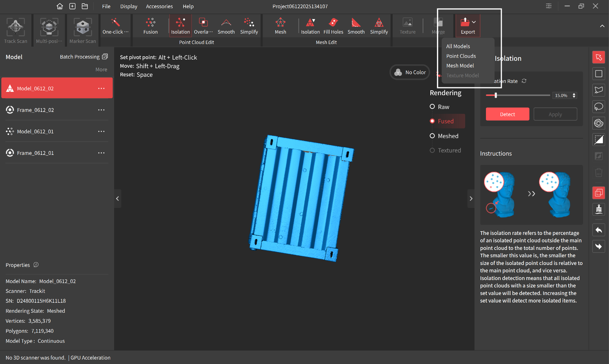Open the Help menu
609x364 pixels.
pyautogui.click(x=188, y=6)
